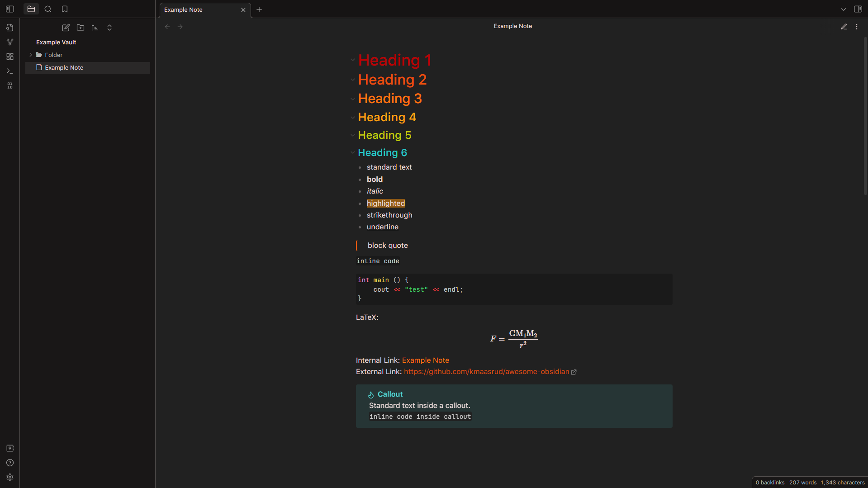
Task: Open canvas ribbon icon
Action: pos(10,57)
